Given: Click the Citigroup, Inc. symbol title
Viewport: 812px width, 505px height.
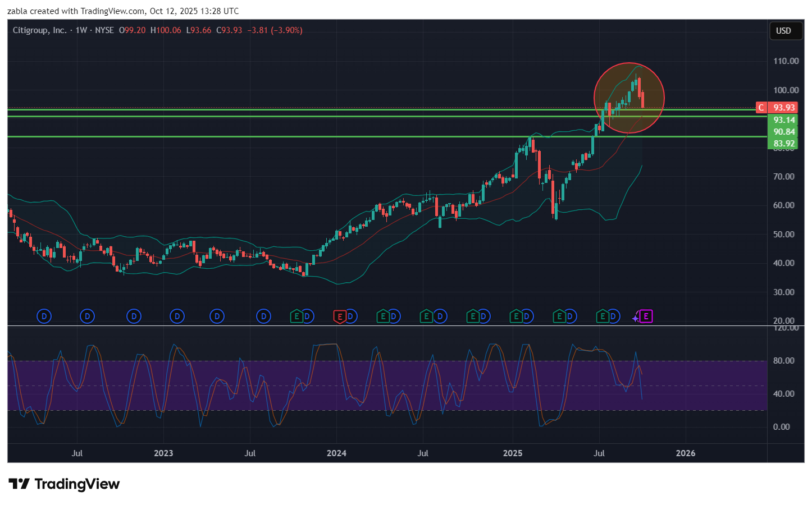Looking at the screenshot, I should pos(39,30).
